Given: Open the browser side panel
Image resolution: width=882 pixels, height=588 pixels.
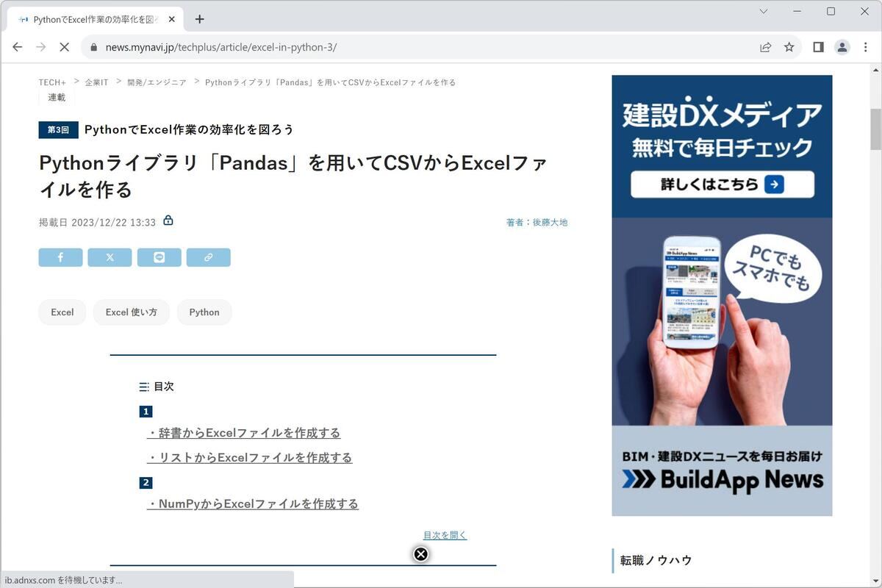Looking at the screenshot, I should [818, 47].
